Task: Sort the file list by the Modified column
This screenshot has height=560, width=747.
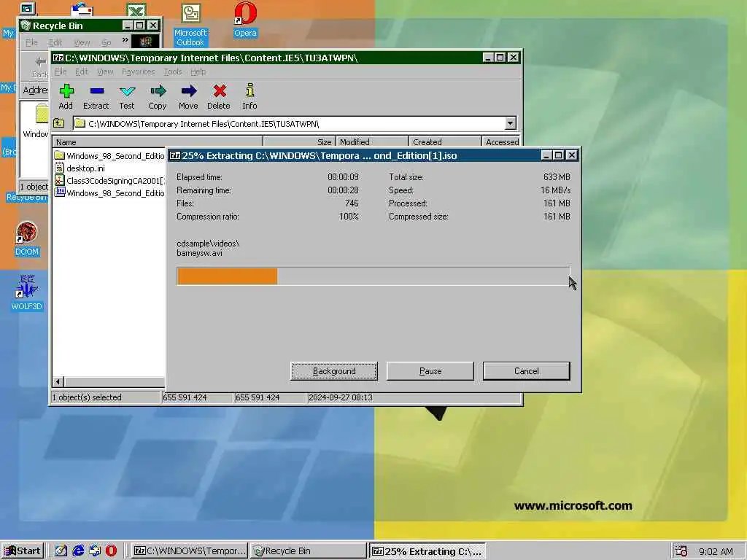Action: pyautogui.click(x=372, y=141)
